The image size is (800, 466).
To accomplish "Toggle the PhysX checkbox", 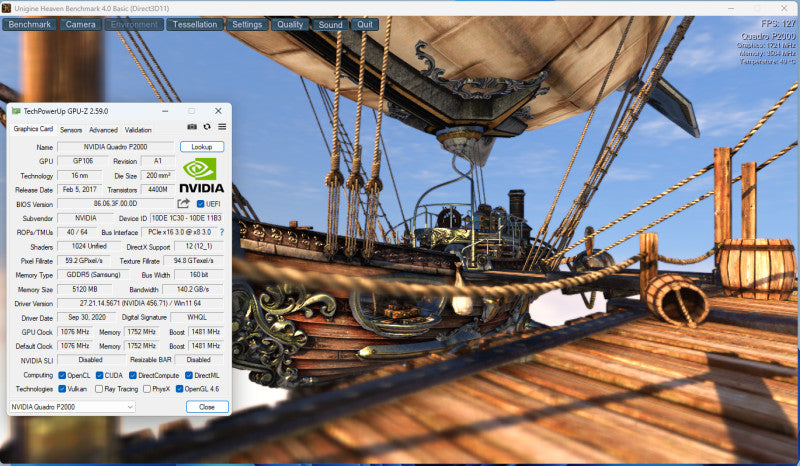I will (x=147, y=389).
